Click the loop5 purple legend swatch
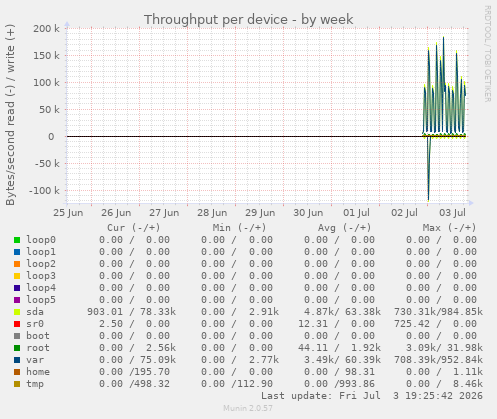497x419 pixels. (17, 300)
